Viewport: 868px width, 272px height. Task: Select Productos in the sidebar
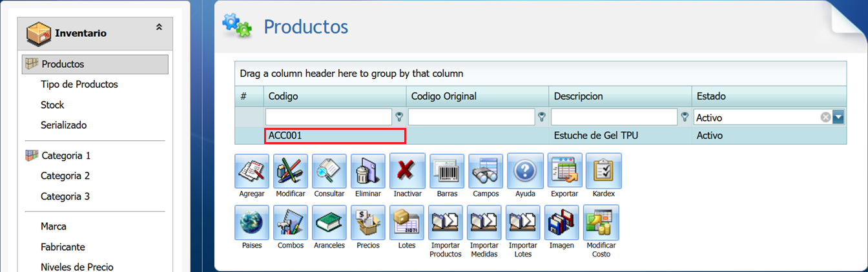coord(96,64)
